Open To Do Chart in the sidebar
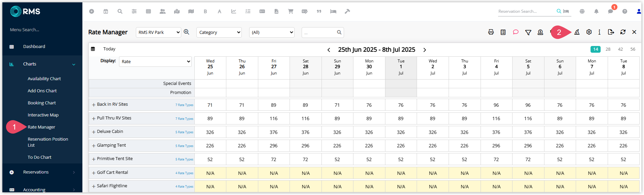This screenshot has height=195, width=644. [39, 157]
